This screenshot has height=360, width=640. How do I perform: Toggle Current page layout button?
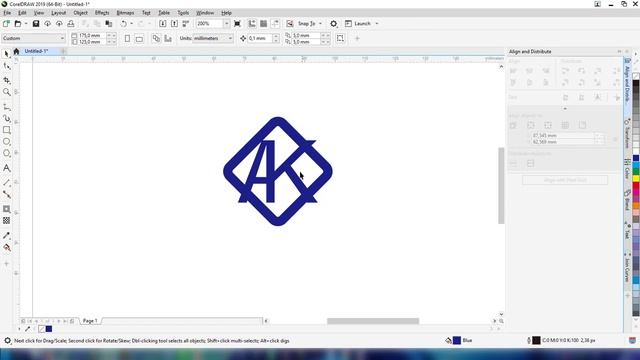pyautogui.click(x=168, y=38)
